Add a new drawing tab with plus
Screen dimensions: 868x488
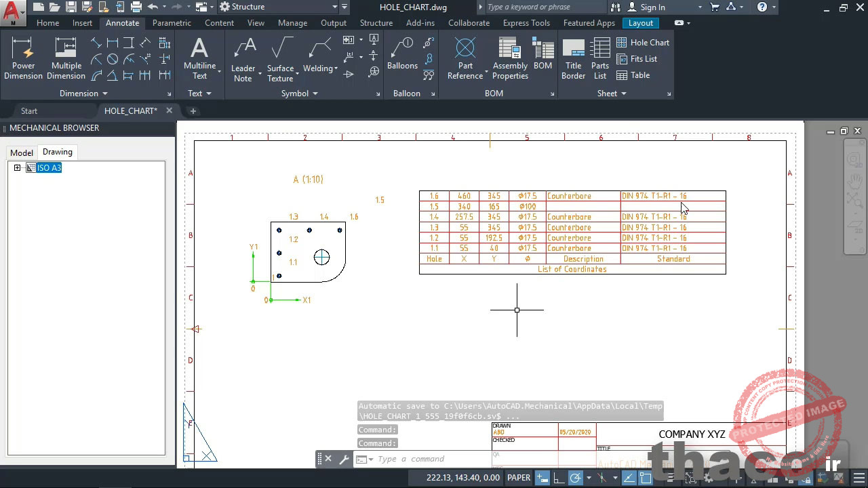[x=193, y=110]
